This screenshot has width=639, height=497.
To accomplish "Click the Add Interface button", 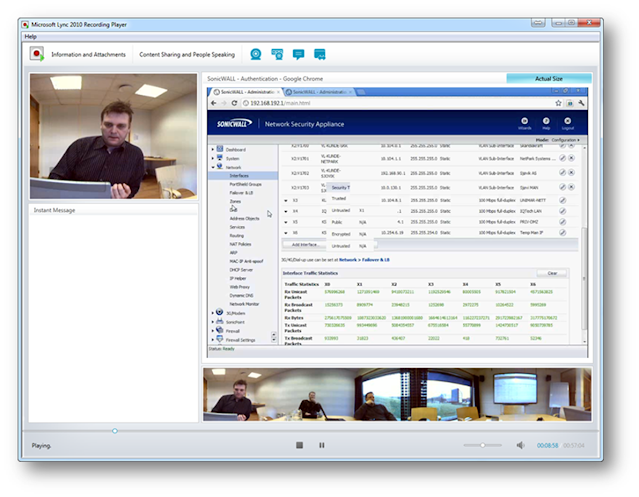I will (305, 244).
